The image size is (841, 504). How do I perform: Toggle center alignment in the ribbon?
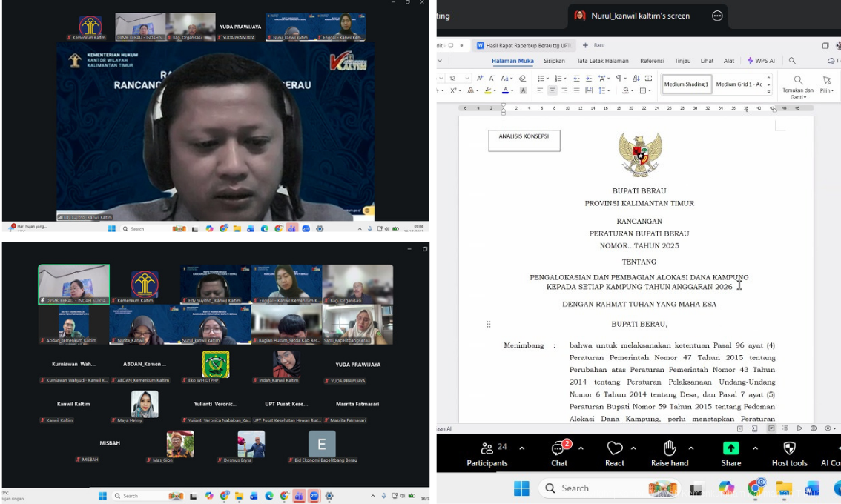pyautogui.click(x=553, y=90)
